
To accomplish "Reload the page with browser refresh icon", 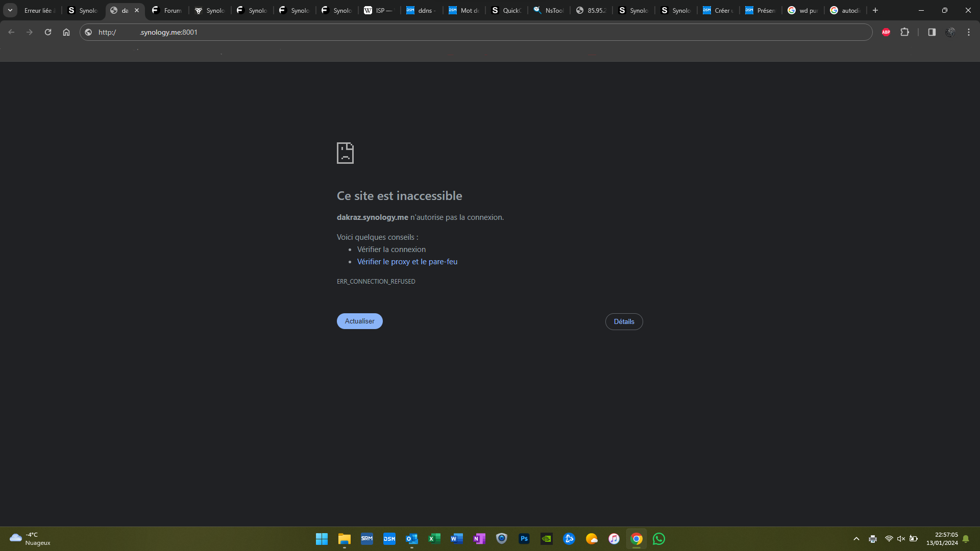I will (x=48, y=32).
